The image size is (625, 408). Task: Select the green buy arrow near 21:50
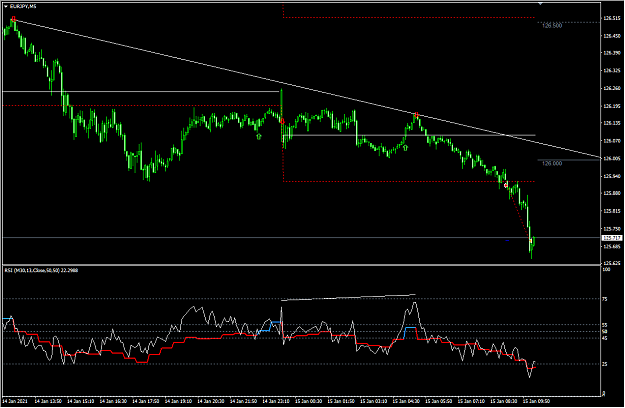coord(259,137)
